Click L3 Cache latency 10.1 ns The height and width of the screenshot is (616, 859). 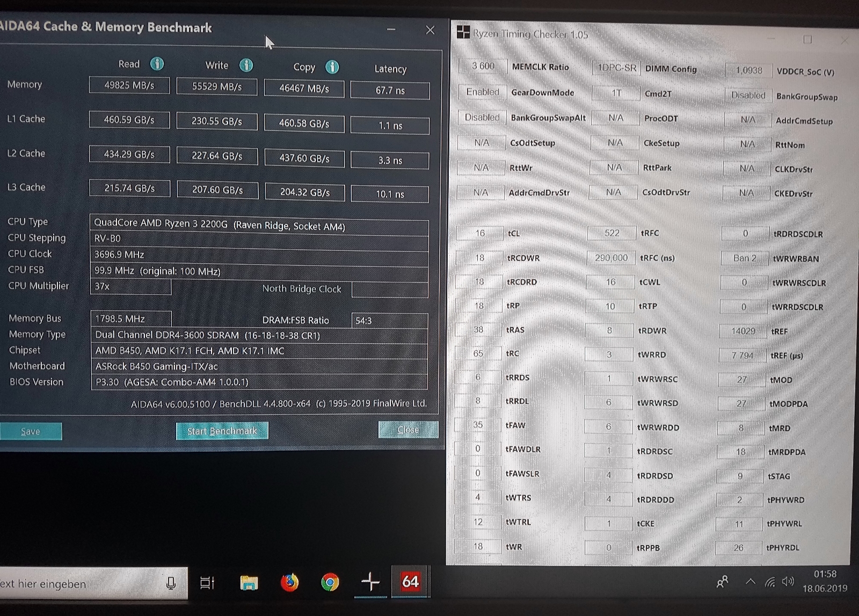pos(390,194)
